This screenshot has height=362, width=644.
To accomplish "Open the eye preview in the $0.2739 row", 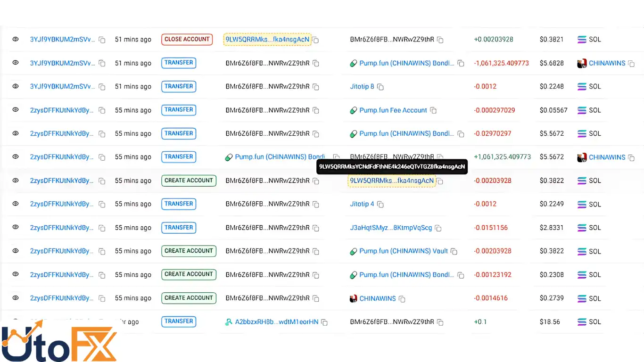I will coord(16,298).
